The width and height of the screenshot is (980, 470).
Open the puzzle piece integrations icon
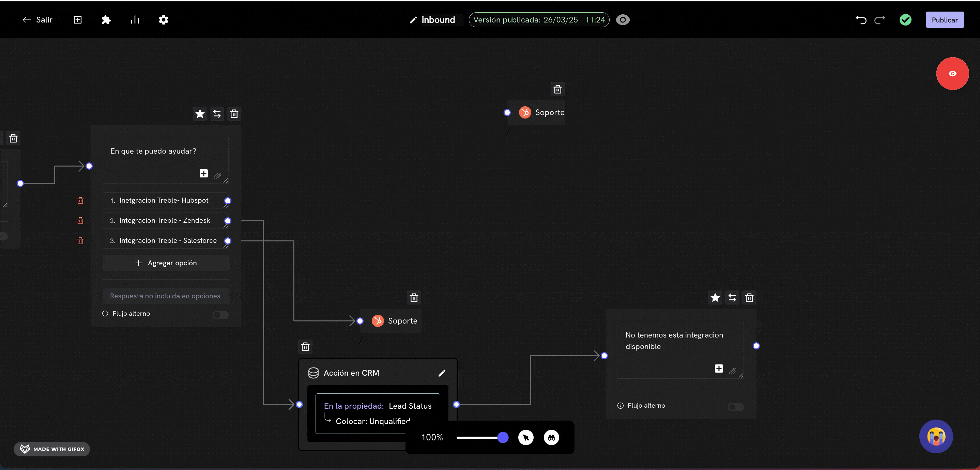click(106, 20)
